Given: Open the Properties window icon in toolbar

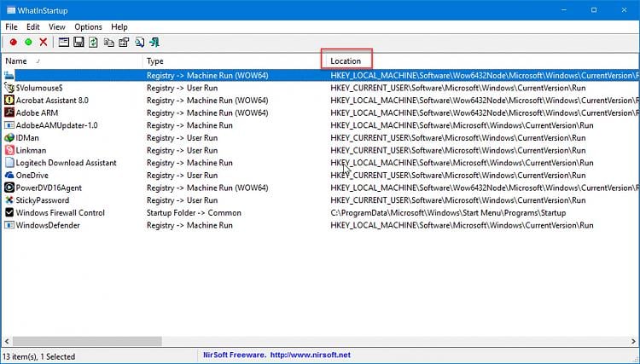Looking at the screenshot, I should [x=64, y=42].
